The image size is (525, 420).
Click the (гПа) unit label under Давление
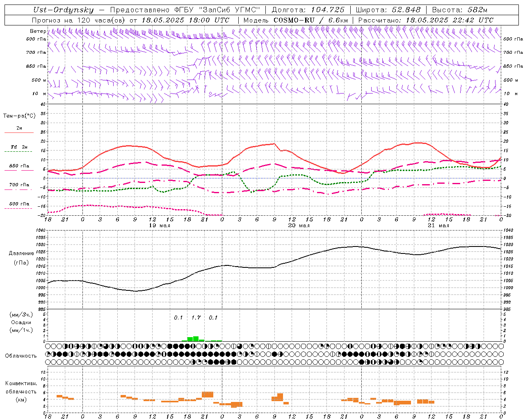21,262
